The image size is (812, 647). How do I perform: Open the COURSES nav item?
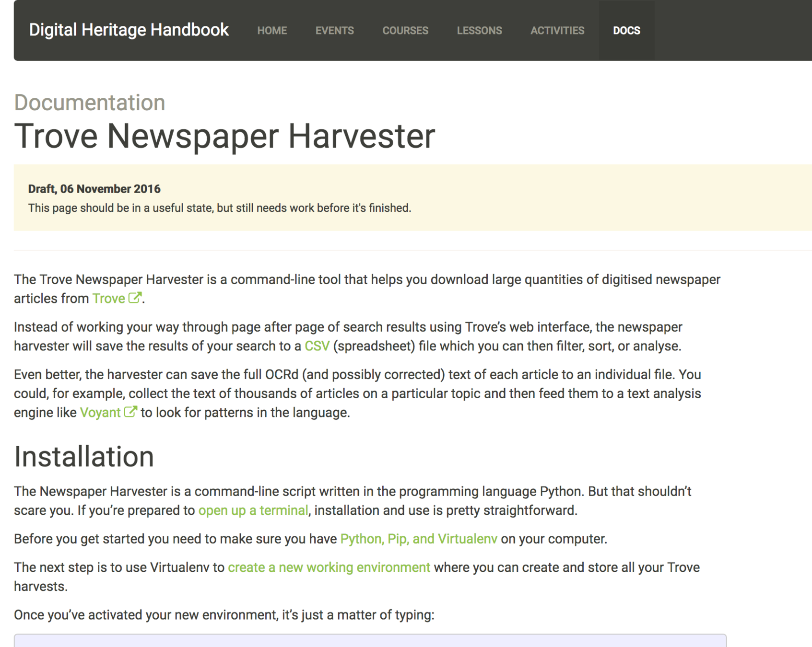coord(405,31)
